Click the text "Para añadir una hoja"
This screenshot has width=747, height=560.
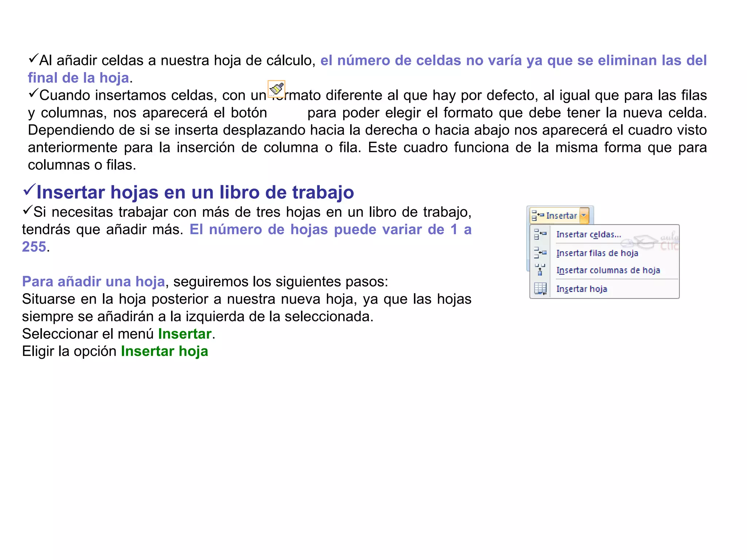tap(94, 281)
